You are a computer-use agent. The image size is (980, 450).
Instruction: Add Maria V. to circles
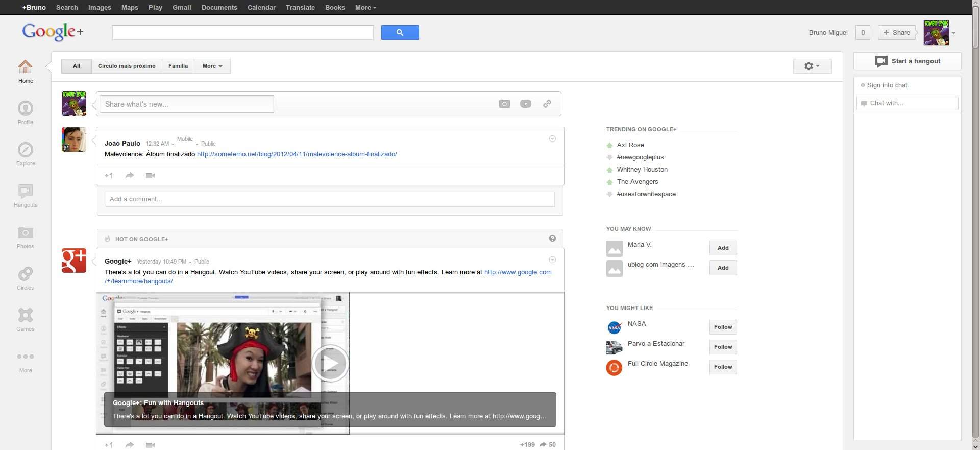723,248
